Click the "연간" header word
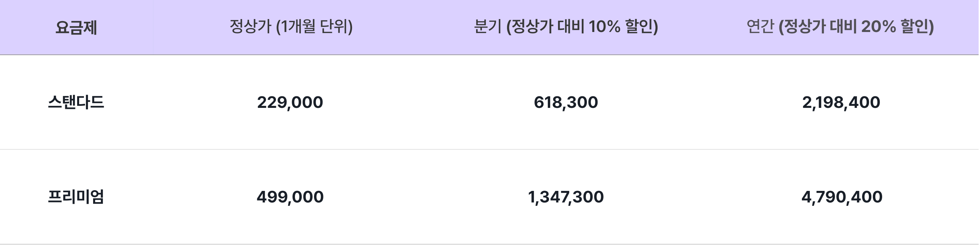Screen dimensions: 980x245 tap(760, 27)
